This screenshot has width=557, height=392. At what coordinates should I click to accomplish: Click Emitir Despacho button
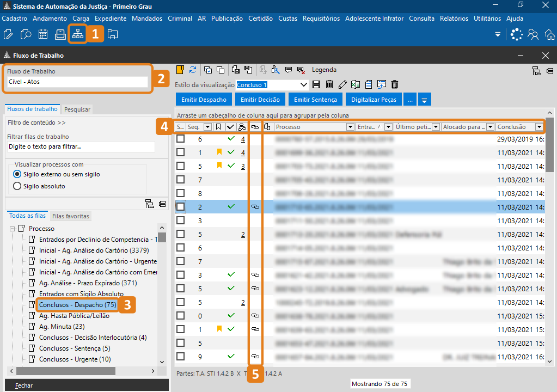pyautogui.click(x=204, y=100)
